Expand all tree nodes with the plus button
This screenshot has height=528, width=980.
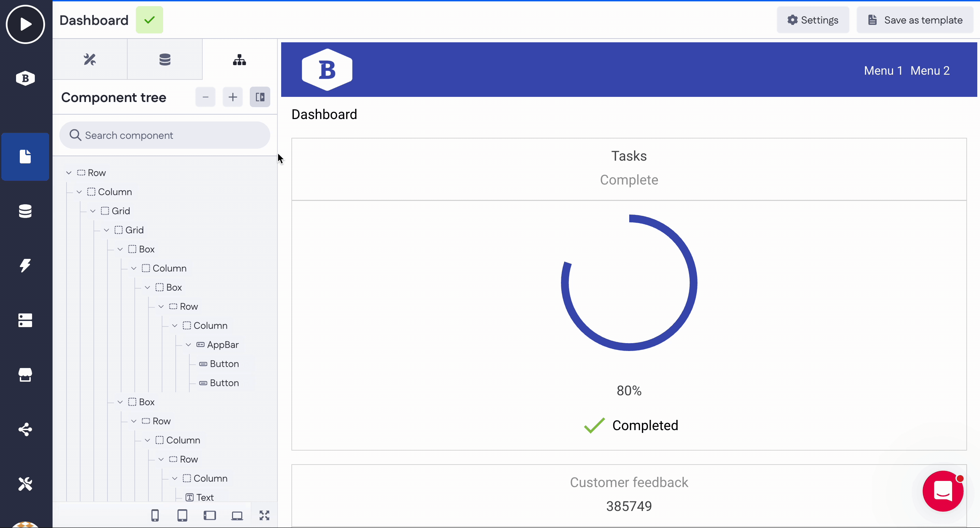click(233, 97)
